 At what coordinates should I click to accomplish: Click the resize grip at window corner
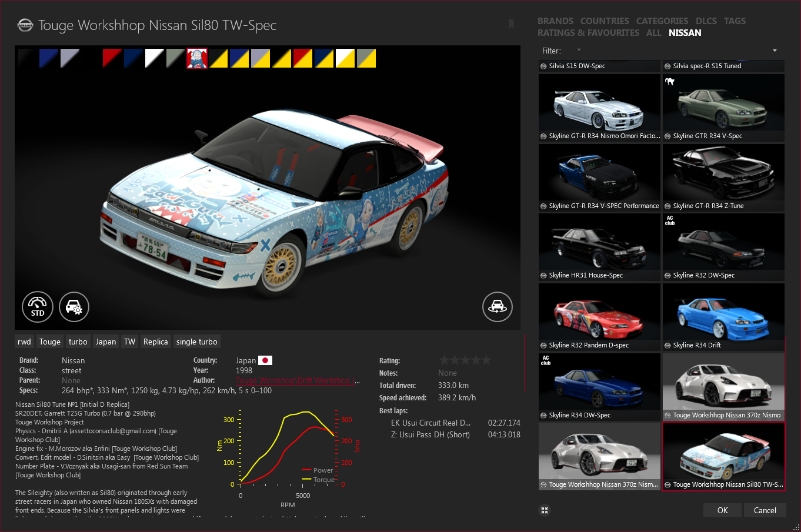point(796,527)
